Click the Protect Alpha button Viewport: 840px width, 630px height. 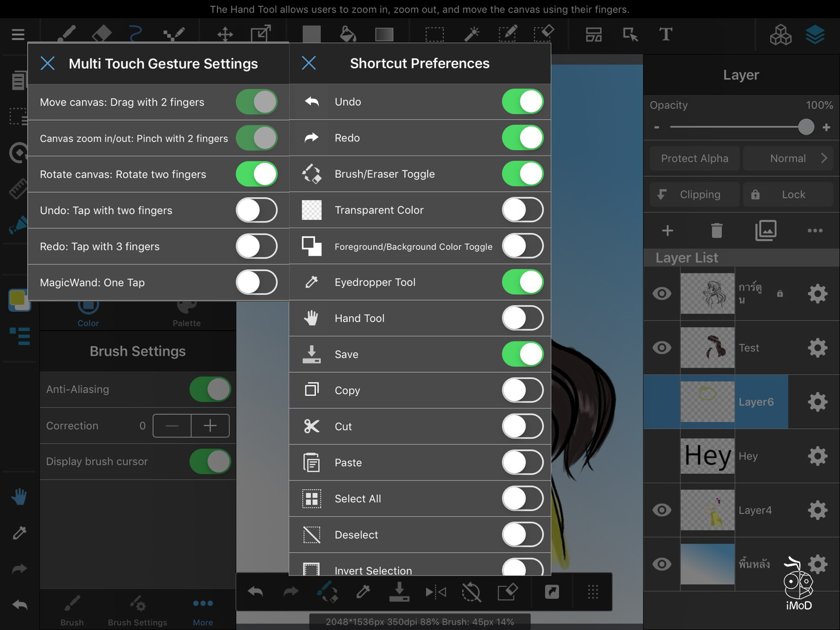point(694,158)
